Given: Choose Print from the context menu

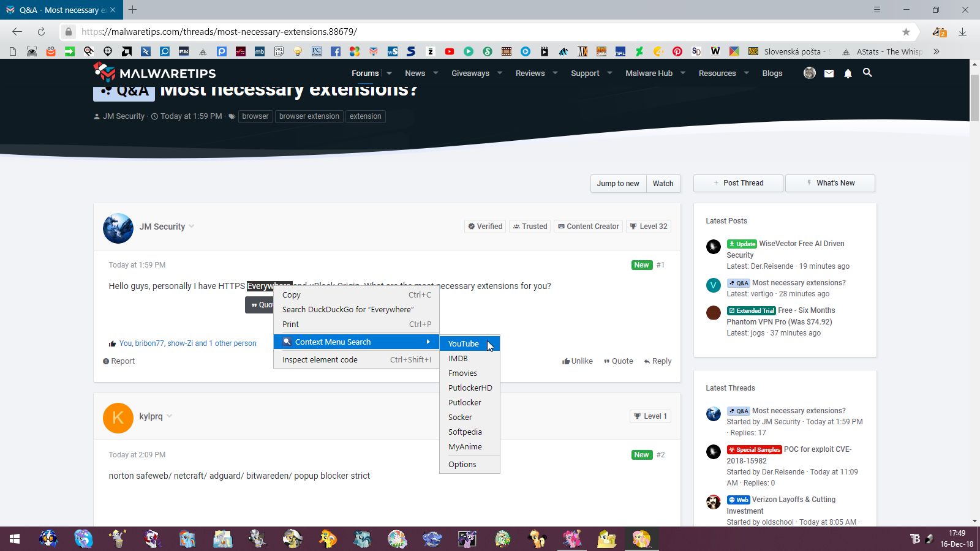Looking at the screenshot, I should tap(356, 324).
